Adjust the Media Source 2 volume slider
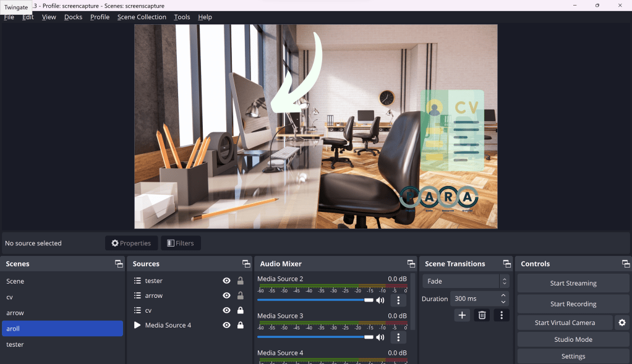 (x=315, y=300)
